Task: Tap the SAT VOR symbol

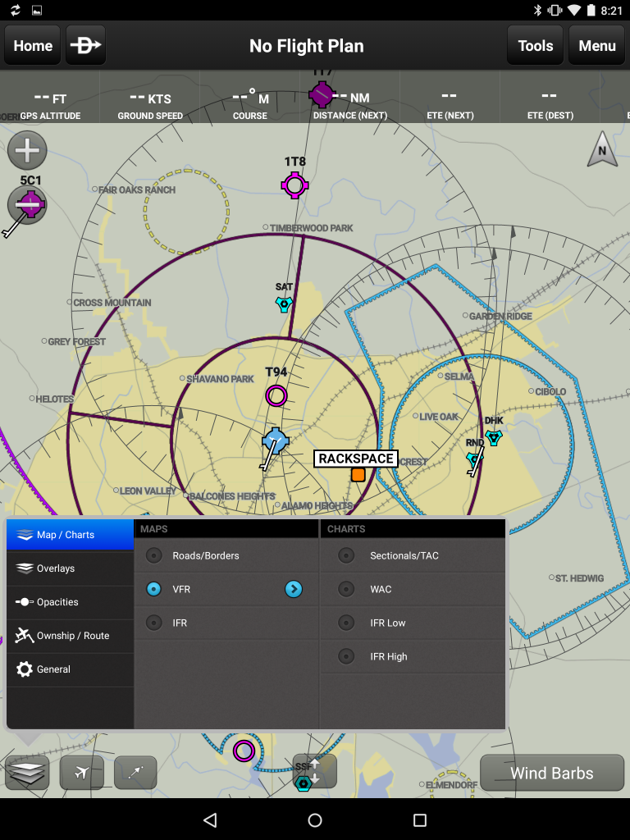Action: [283, 304]
